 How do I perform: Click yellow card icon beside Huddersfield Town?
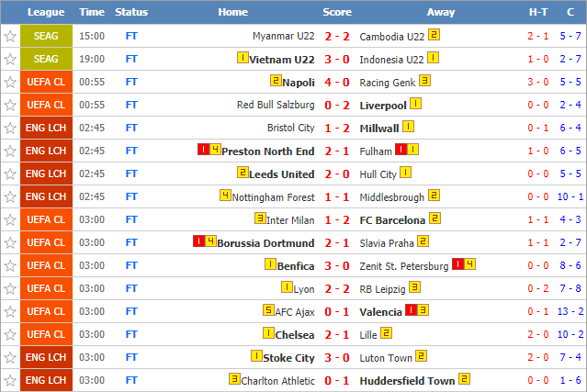click(464, 379)
